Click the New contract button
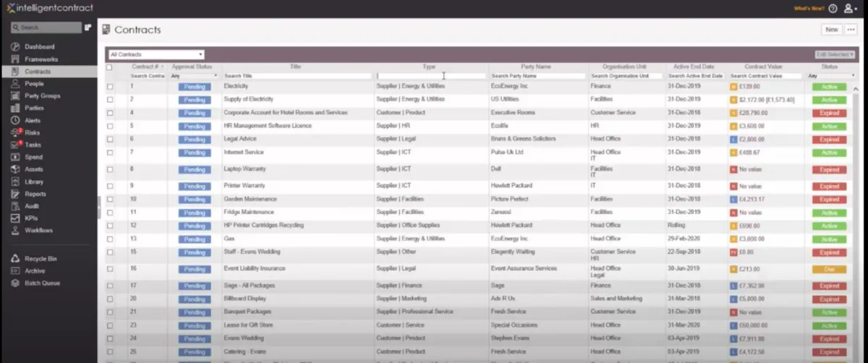 tap(831, 30)
